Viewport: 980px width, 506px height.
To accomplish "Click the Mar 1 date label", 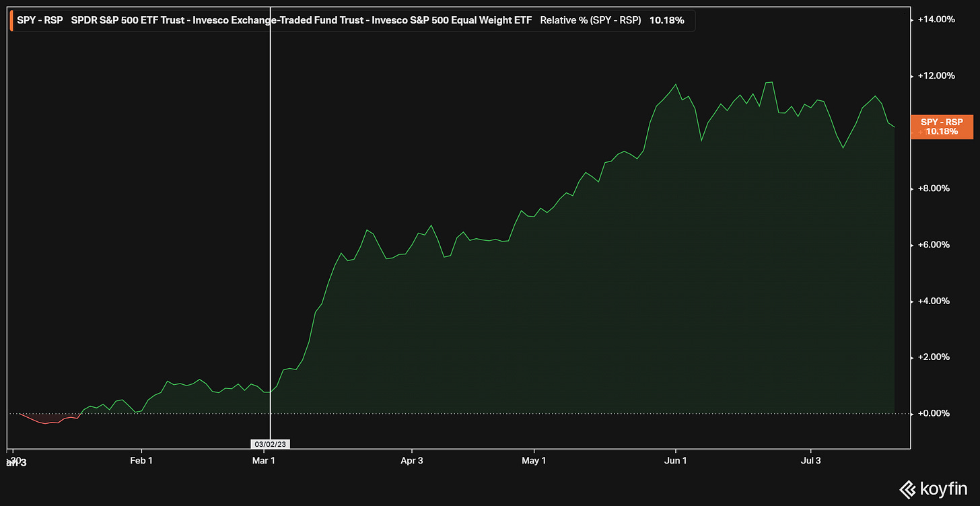I will point(263,460).
